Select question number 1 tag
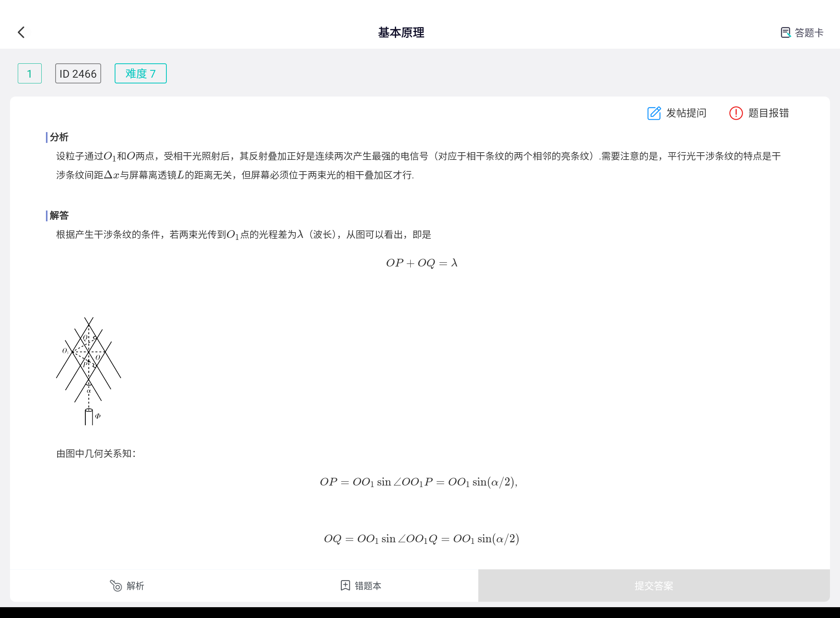This screenshot has height=618, width=840. [30, 73]
